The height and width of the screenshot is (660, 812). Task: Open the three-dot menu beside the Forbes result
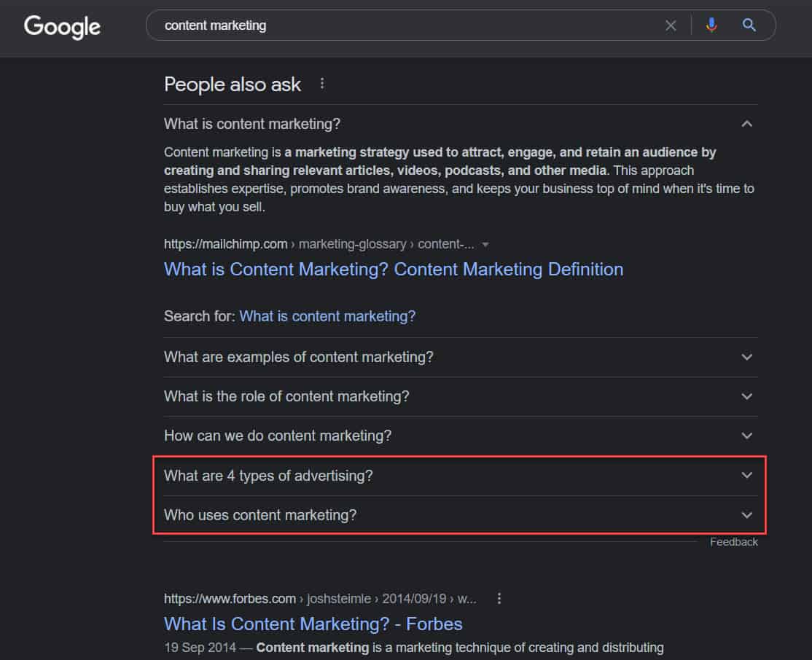click(x=499, y=598)
